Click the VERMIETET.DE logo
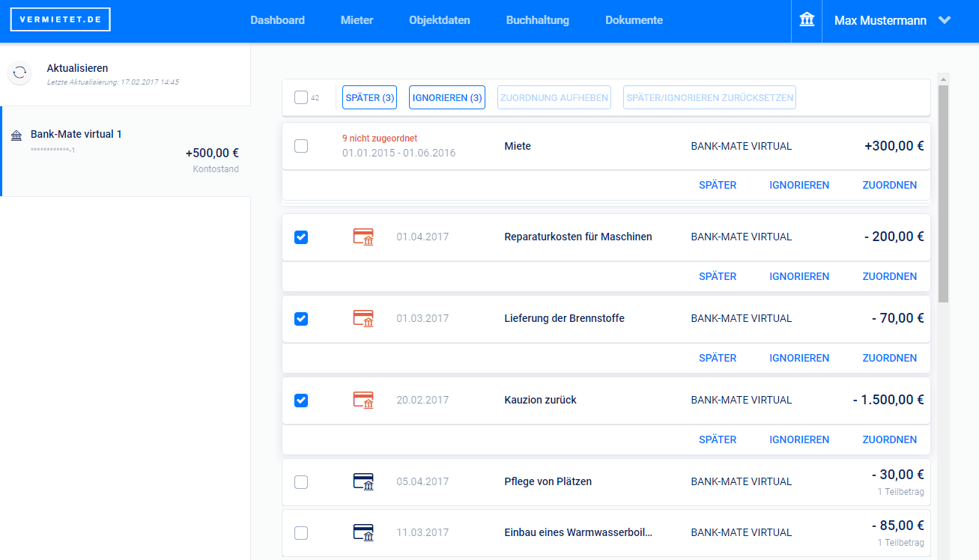Viewport: 979px width, 560px height. coord(61,19)
